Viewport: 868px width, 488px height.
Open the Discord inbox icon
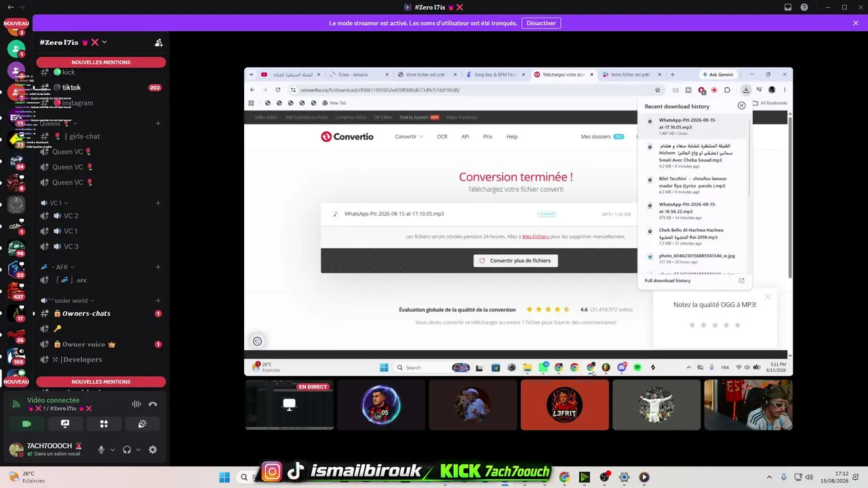[x=787, y=7]
